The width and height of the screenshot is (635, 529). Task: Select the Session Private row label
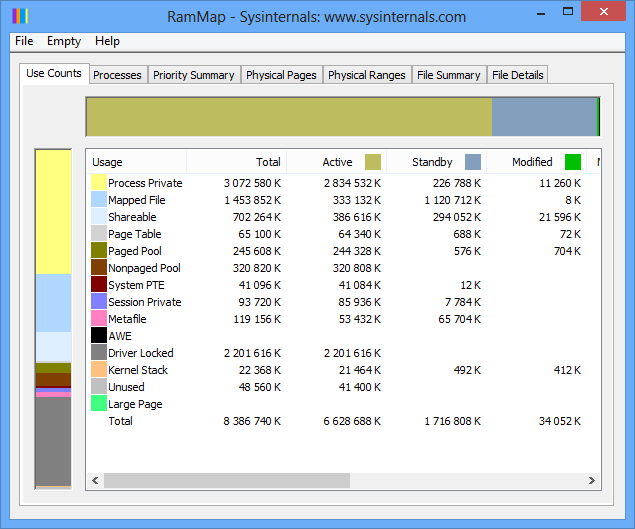[x=145, y=302]
